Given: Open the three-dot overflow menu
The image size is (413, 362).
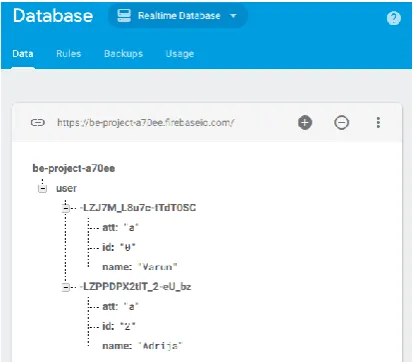Looking at the screenshot, I should [x=378, y=122].
